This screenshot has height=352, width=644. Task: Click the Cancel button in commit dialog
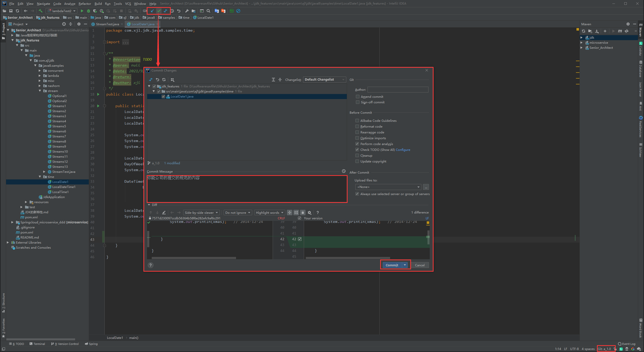click(420, 265)
